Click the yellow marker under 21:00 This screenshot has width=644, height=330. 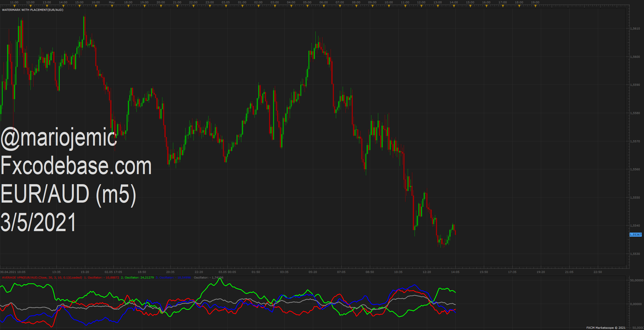pyautogui.click(x=177, y=6)
